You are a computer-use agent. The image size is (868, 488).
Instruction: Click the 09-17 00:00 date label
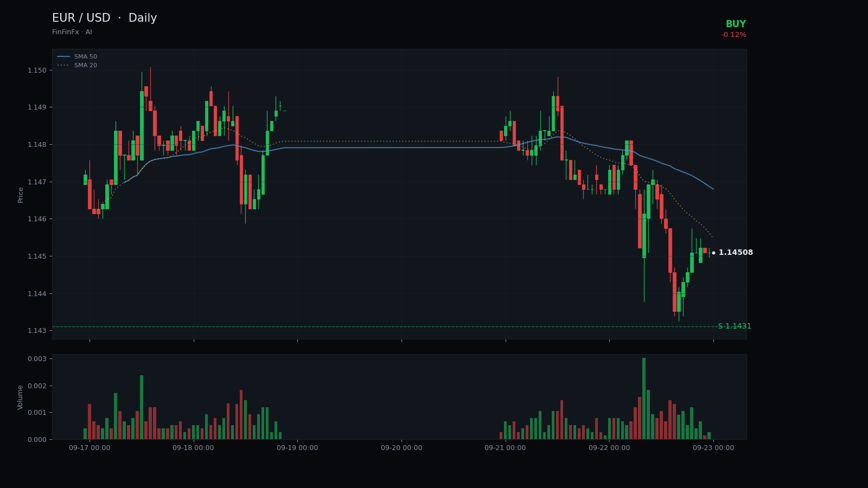point(90,448)
